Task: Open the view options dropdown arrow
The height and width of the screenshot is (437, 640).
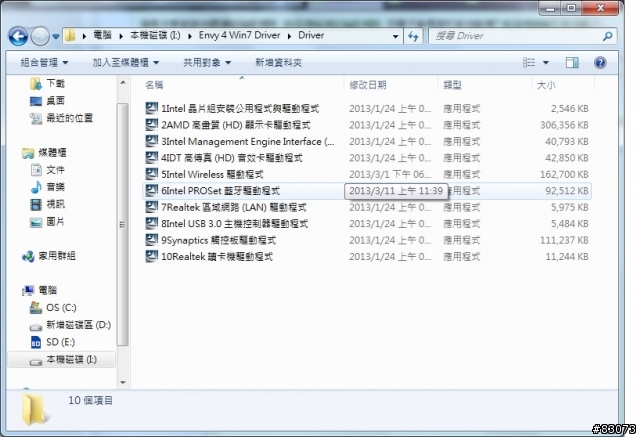Action: pyautogui.click(x=546, y=62)
